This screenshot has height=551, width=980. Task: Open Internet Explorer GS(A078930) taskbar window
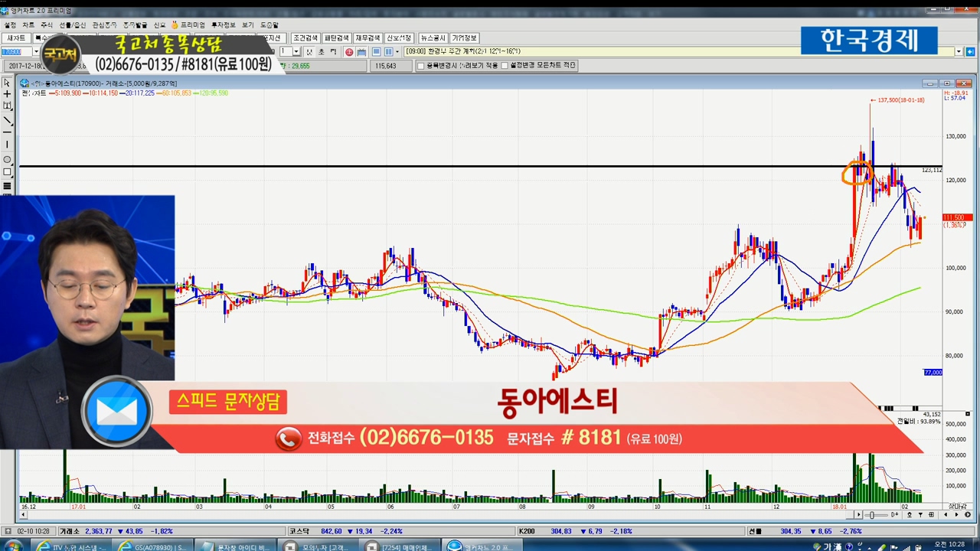pyautogui.click(x=153, y=546)
